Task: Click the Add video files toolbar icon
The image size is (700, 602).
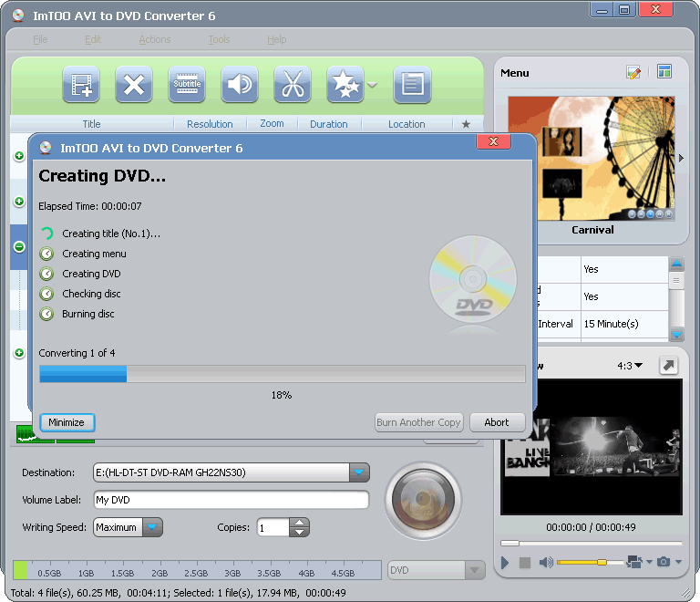Action: point(81,85)
